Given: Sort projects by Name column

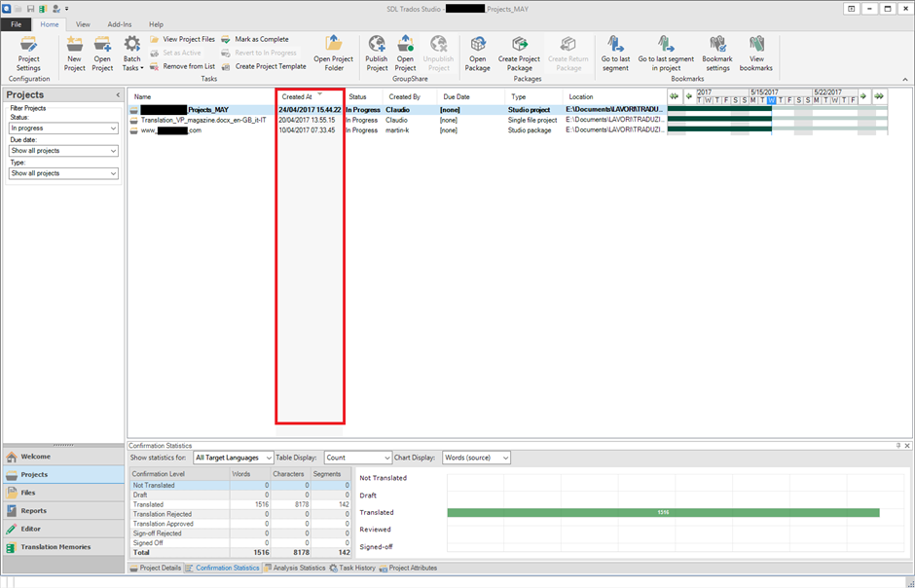Looking at the screenshot, I should (x=201, y=96).
